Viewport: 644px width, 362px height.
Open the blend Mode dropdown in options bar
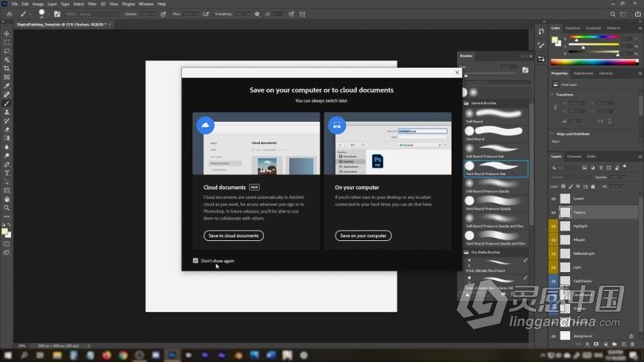101,14
